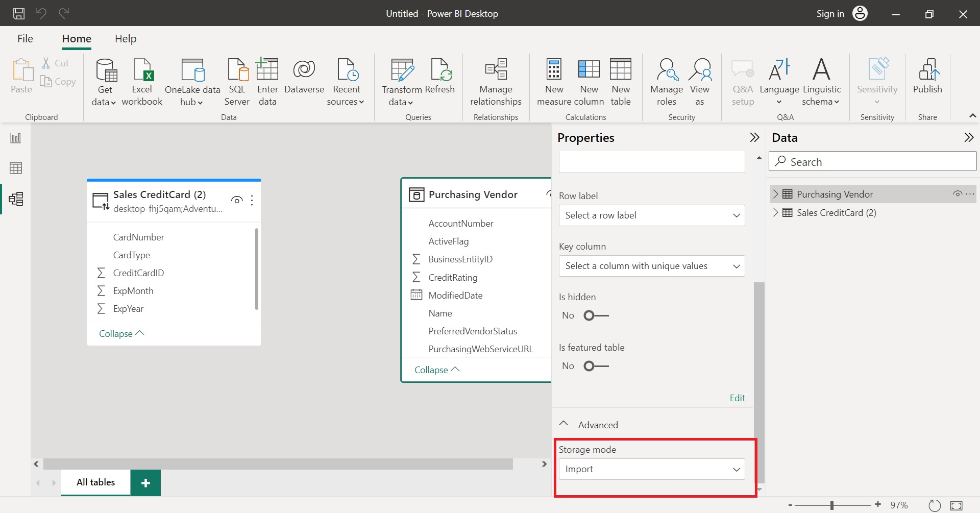Import from Excel workbook
The width and height of the screenshot is (980, 513).
tap(142, 82)
